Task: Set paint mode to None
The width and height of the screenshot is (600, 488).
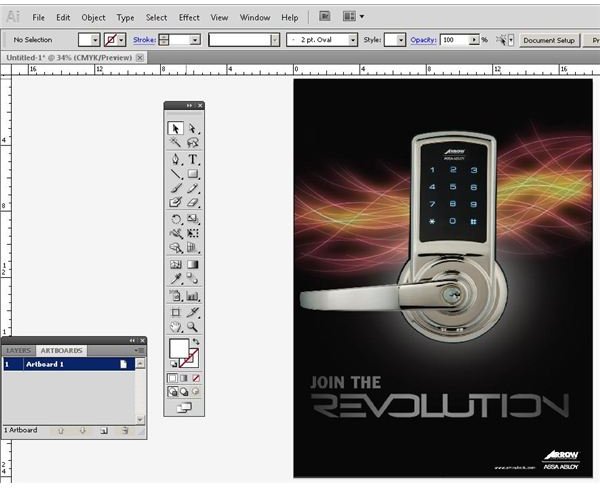Action: click(x=196, y=378)
